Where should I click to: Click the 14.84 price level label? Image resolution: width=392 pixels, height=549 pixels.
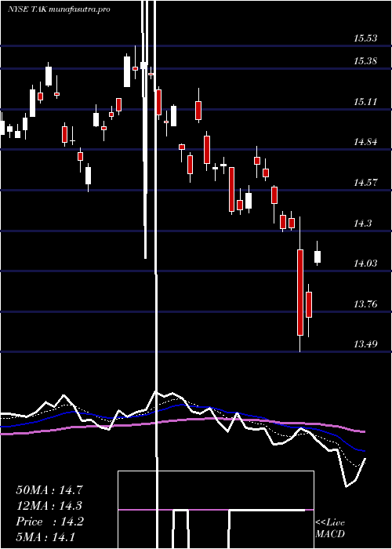(x=365, y=142)
